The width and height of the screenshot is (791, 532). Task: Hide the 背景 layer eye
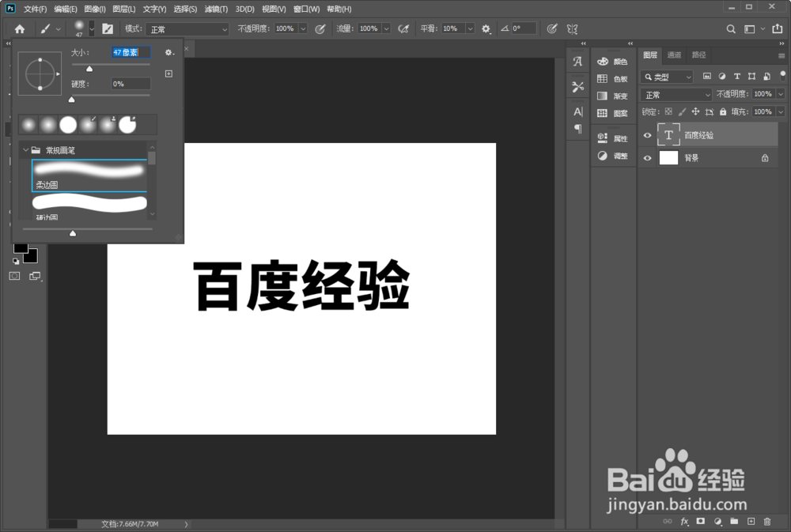coord(647,158)
